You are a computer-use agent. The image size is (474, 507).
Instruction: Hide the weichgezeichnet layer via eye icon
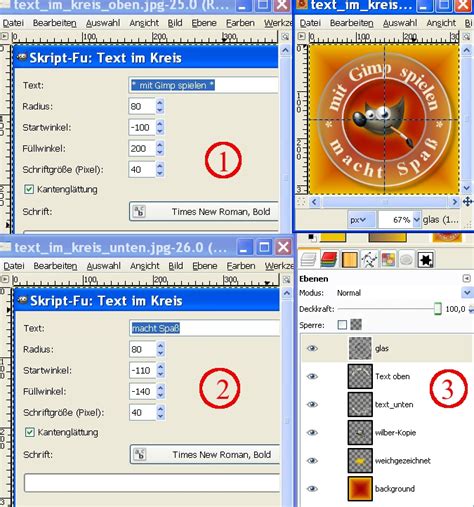312,461
